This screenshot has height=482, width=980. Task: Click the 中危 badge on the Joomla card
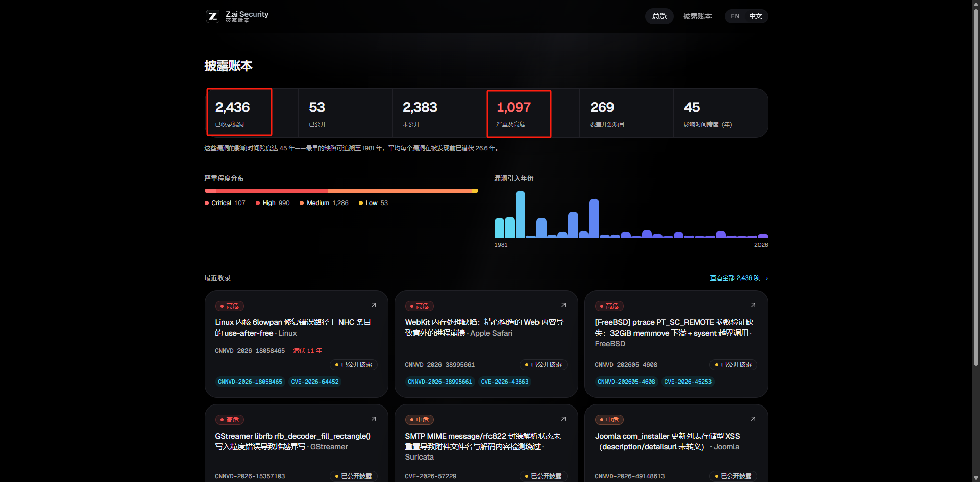[609, 420]
